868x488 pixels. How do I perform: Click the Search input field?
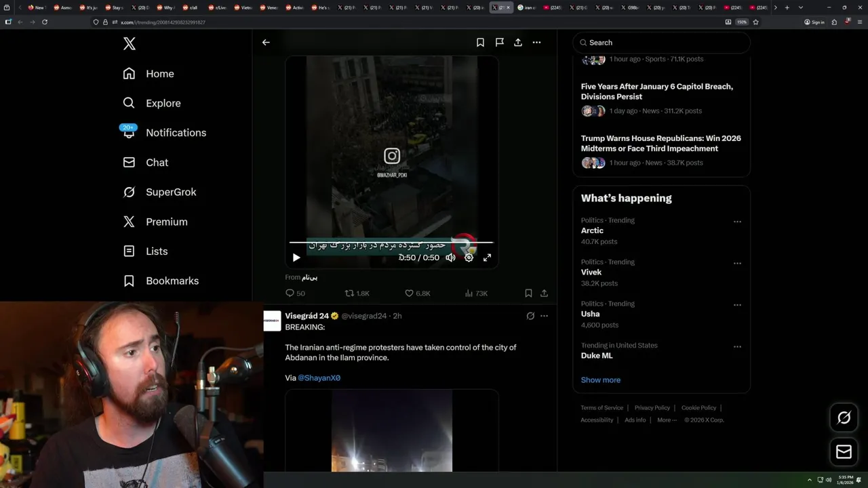pyautogui.click(x=662, y=43)
